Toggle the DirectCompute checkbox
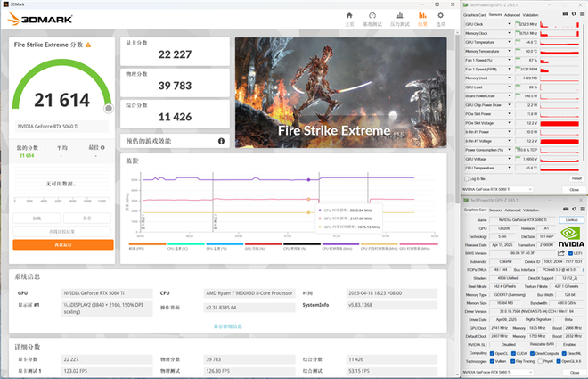 click(x=532, y=353)
